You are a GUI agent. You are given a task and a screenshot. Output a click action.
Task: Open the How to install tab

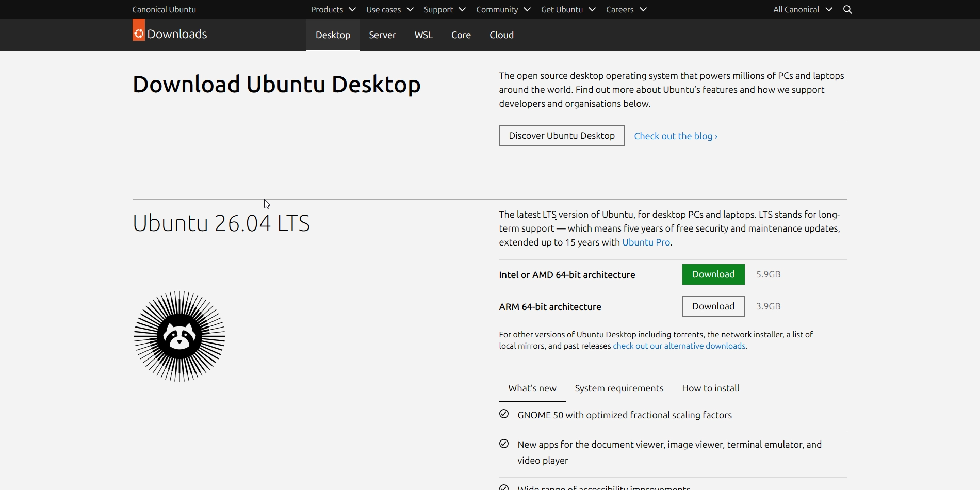click(711, 388)
